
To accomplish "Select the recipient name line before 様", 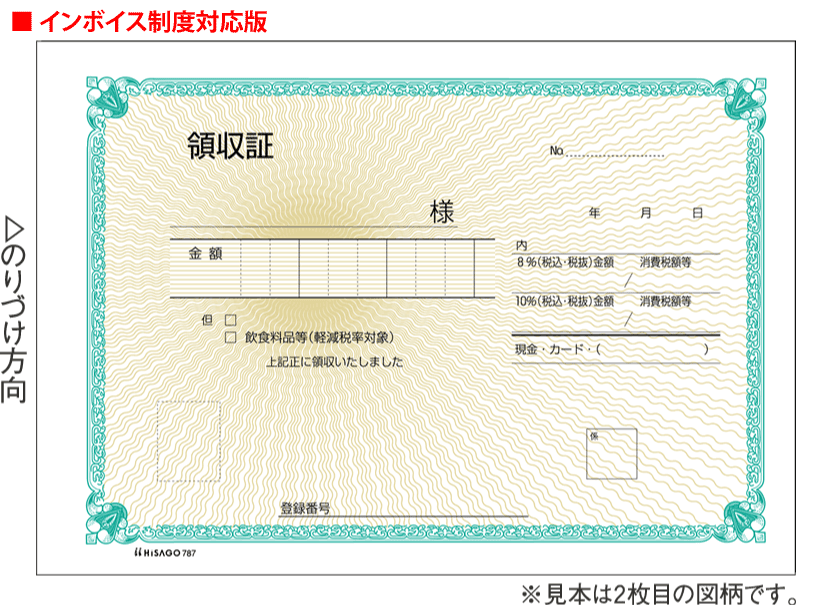I will click(x=300, y=215).
